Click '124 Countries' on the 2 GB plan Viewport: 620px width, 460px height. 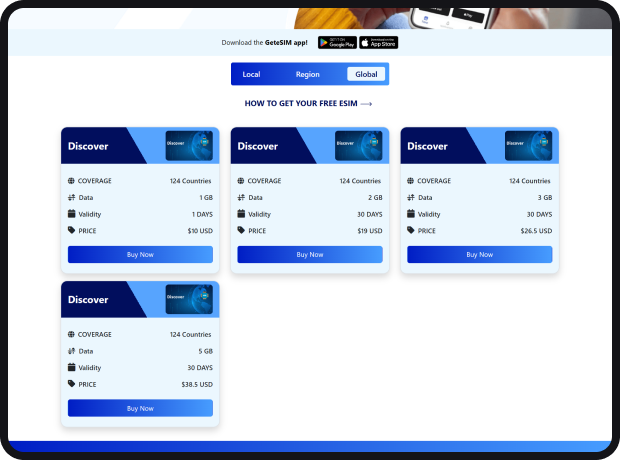(x=360, y=181)
